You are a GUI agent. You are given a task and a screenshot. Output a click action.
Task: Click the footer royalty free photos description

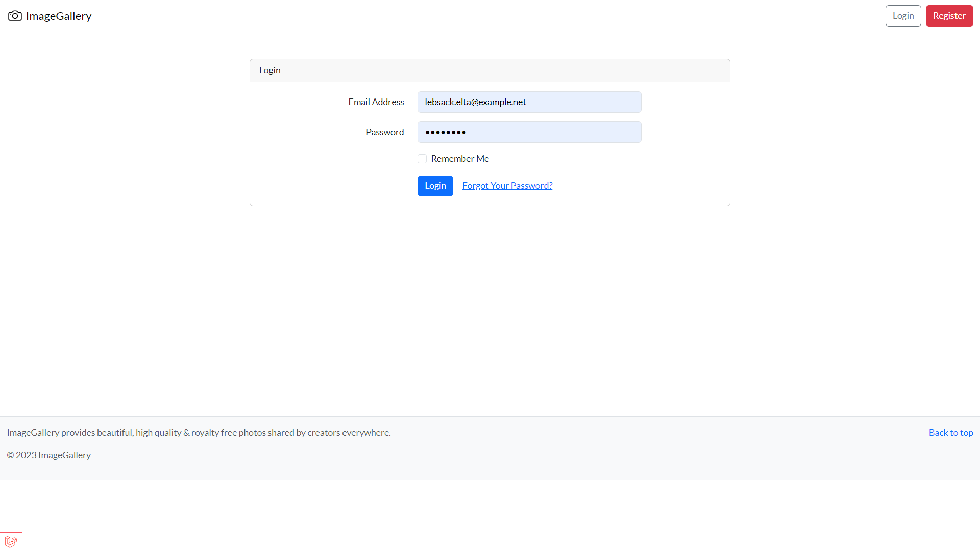[x=199, y=433]
